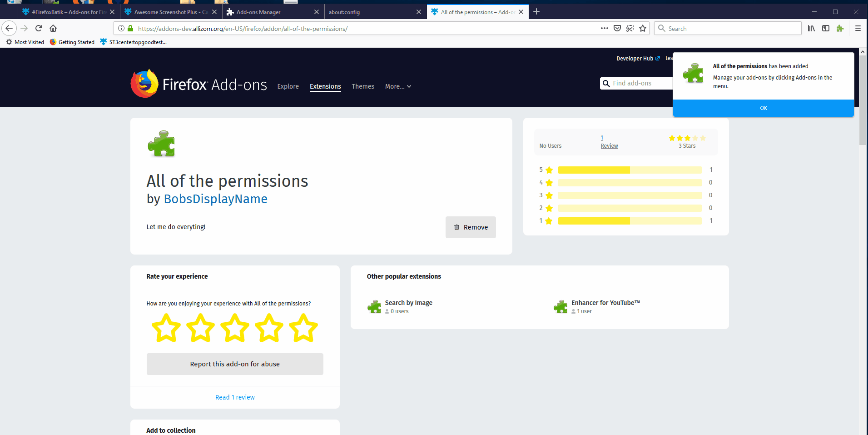The height and width of the screenshot is (435, 868).
Task: Rate the add-on three stars
Action: click(x=235, y=328)
